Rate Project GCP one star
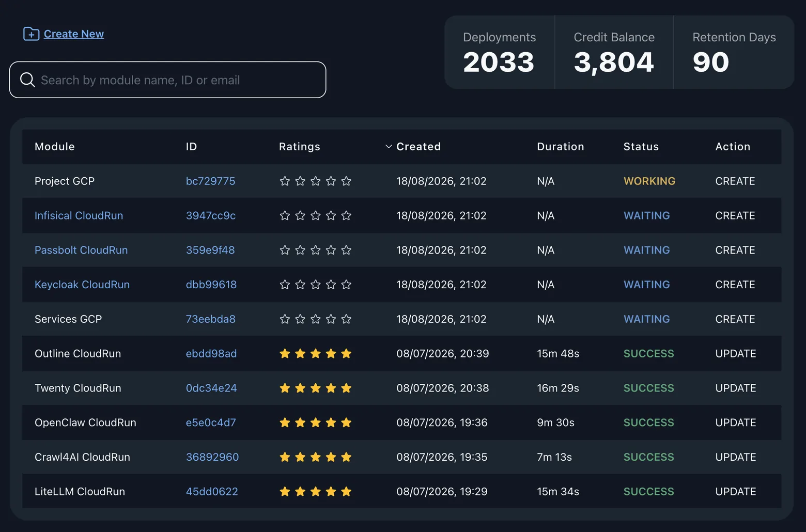Screen dimensions: 806x532 pyautogui.click(x=285, y=181)
